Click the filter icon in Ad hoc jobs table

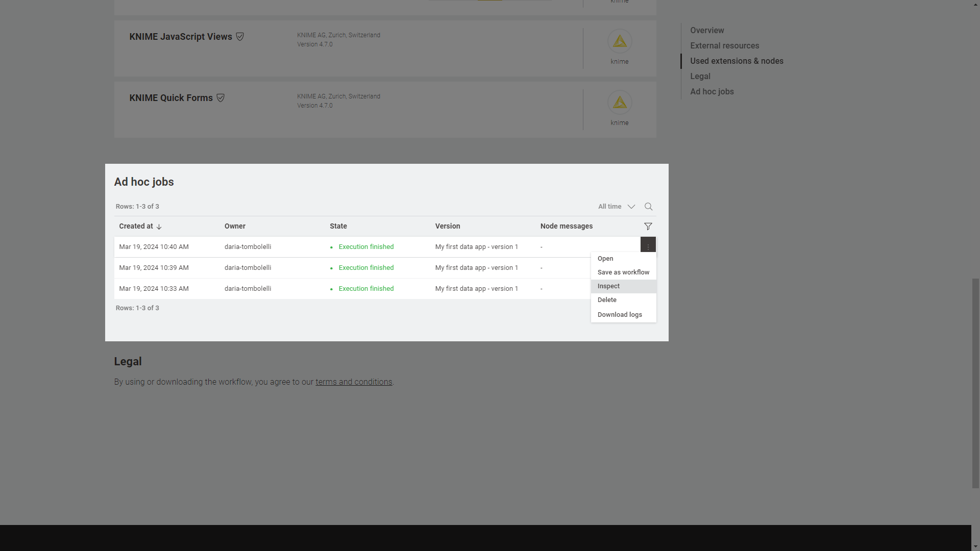(x=648, y=226)
